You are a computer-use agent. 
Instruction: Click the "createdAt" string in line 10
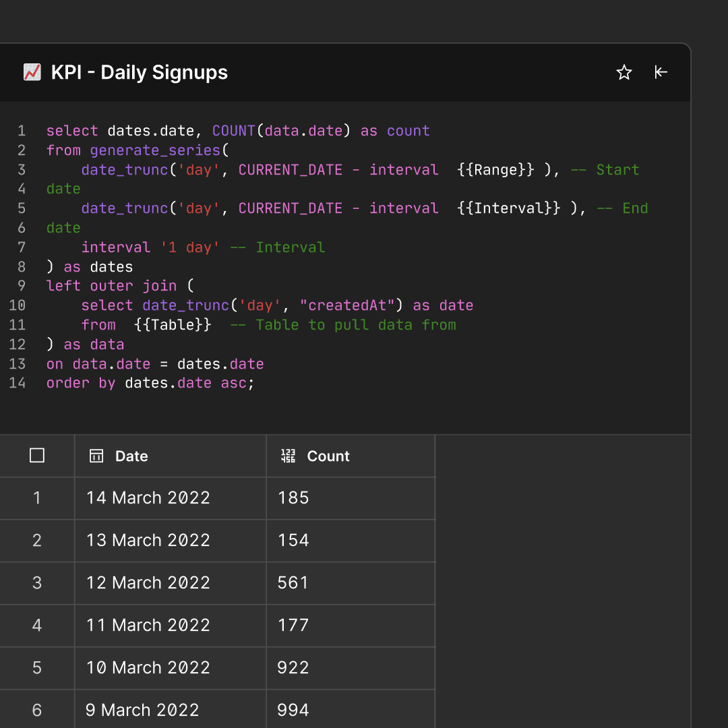[x=347, y=305]
